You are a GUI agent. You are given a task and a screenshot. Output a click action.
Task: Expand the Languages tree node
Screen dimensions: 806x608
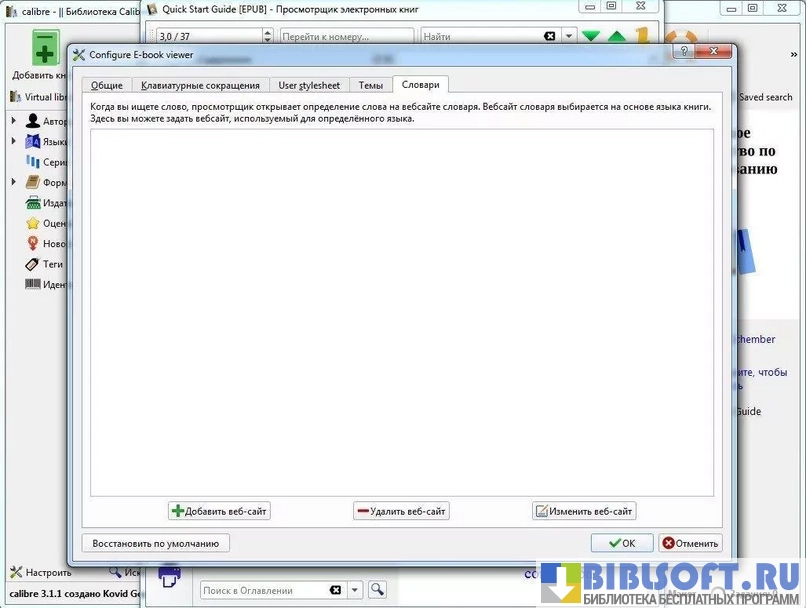point(14,141)
